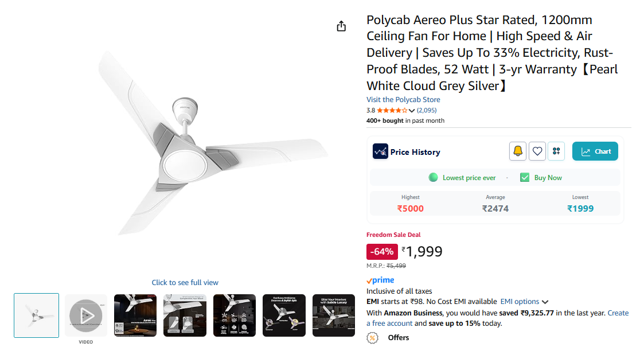The image size is (644, 347).
Task: Click the share icon above product image
Action: (x=341, y=26)
